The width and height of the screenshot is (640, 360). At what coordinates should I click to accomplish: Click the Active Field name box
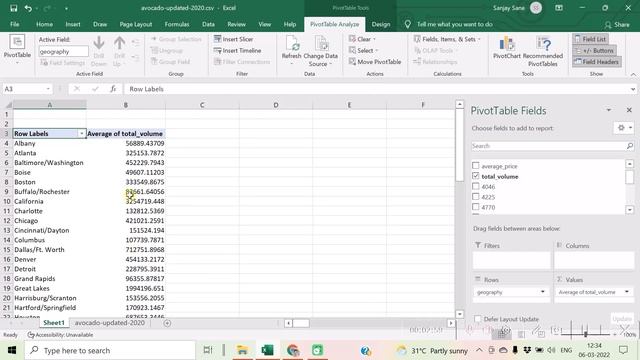[63, 51]
